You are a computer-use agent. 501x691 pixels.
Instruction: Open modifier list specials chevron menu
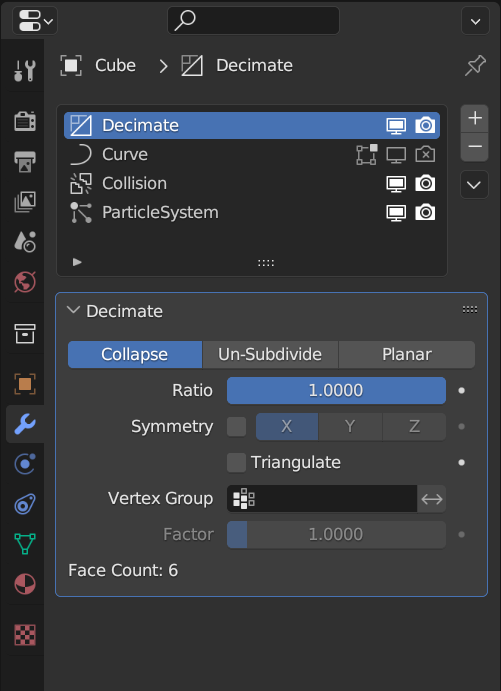pos(474,185)
